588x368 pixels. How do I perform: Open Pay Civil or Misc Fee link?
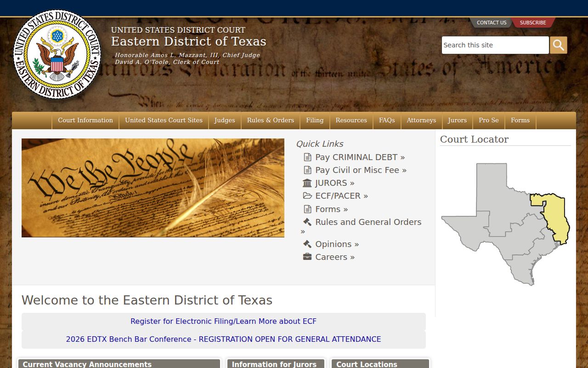[x=361, y=170]
